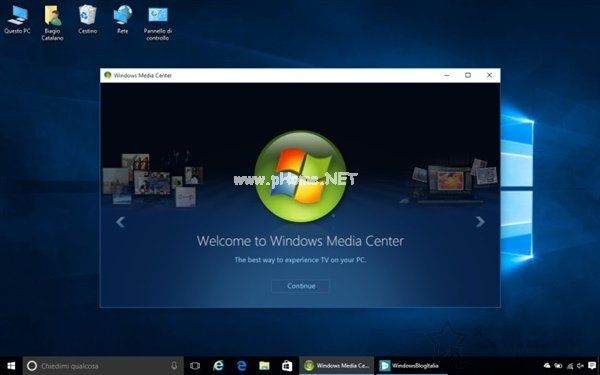Launch Internet Explorer from the taskbar
Viewport: 600px width, 375px height.
218,366
